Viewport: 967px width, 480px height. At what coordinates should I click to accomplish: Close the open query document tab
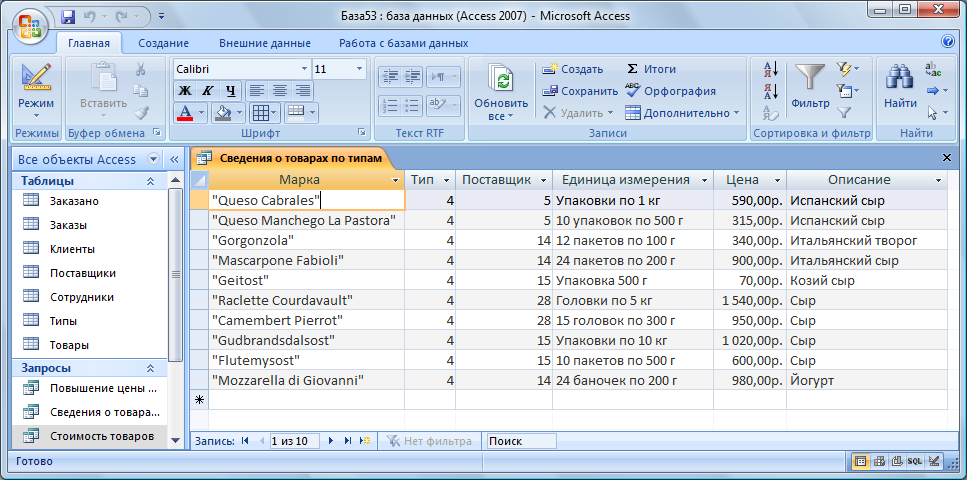click(947, 158)
